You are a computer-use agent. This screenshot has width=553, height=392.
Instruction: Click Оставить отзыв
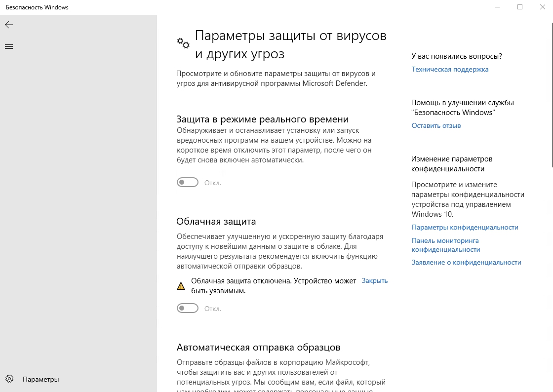click(x=436, y=125)
